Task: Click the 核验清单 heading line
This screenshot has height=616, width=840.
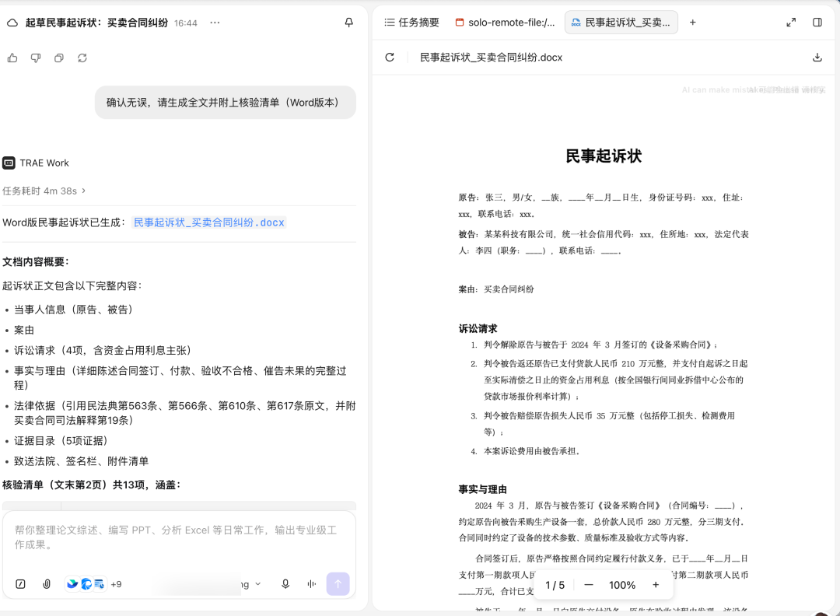Action: [x=91, y=485]
